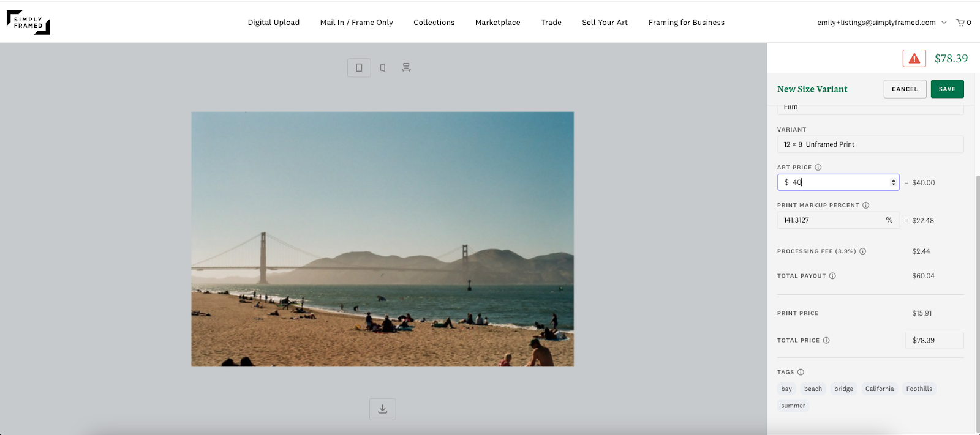Click the summer tag
The width and height of the screenshot is (980, 435).
[x=793, y=406]
